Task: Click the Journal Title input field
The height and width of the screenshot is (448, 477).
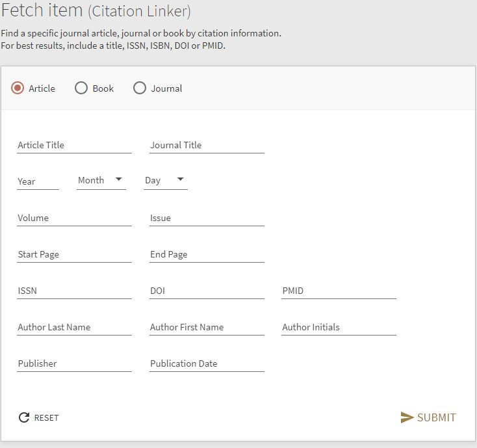Action: click(207, 145)
